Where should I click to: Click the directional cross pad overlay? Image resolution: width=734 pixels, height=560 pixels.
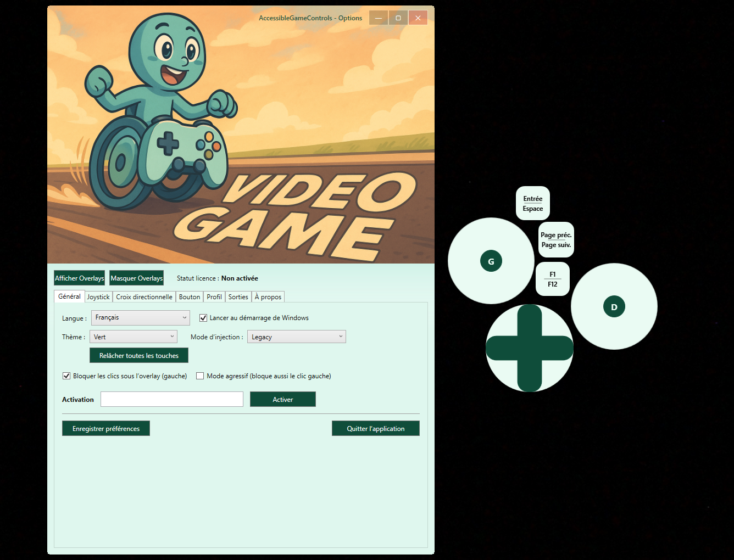(x=530, y=348)
